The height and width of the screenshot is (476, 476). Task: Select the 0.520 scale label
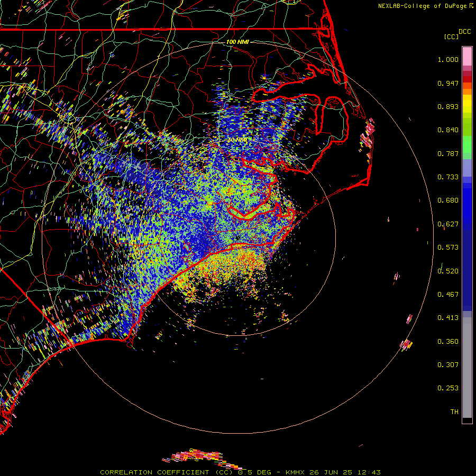[x=448, y=271]
